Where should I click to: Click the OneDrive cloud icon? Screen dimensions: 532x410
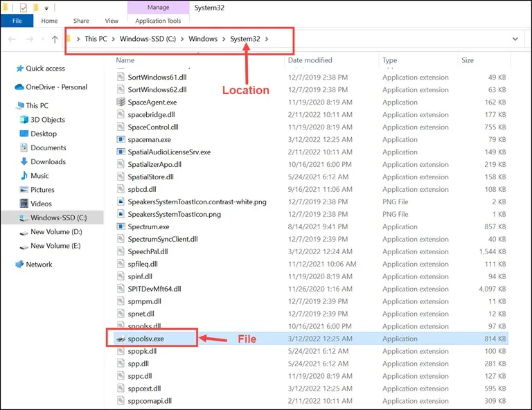point(19,87)
